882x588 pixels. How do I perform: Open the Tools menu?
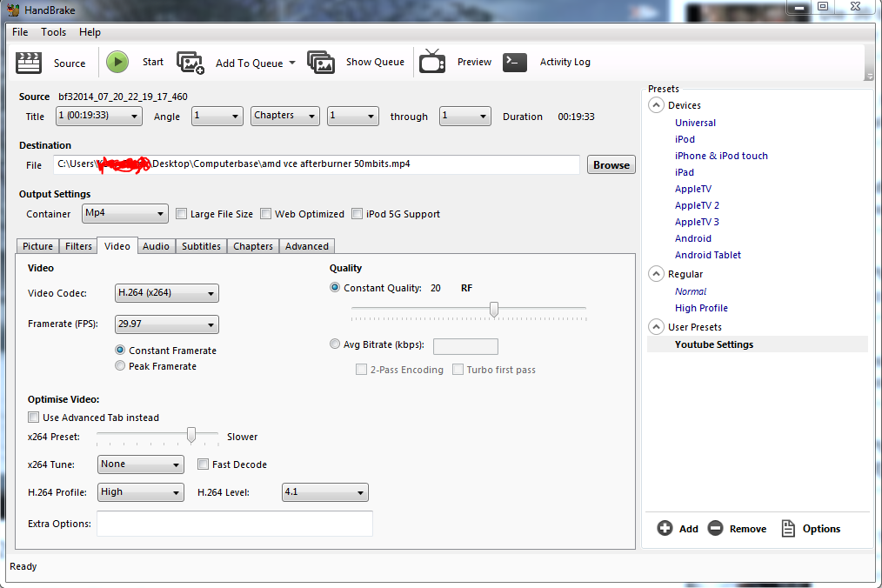(53, 32)
